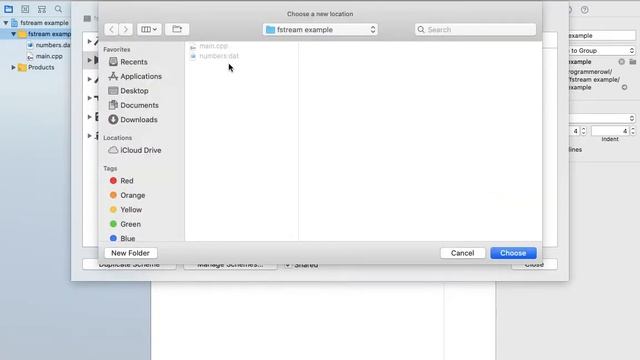Select the Products group in navigator
Viewport: 640px width, 360px height.
[37, 67]
